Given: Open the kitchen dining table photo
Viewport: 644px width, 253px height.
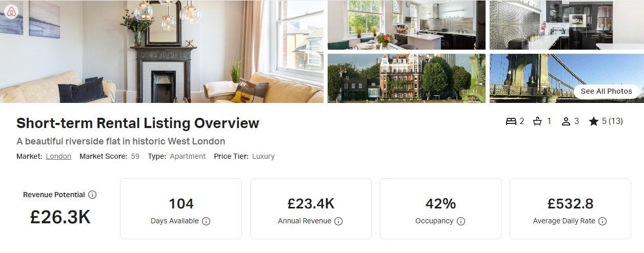Looking at the screenshot, I should 407,25.
